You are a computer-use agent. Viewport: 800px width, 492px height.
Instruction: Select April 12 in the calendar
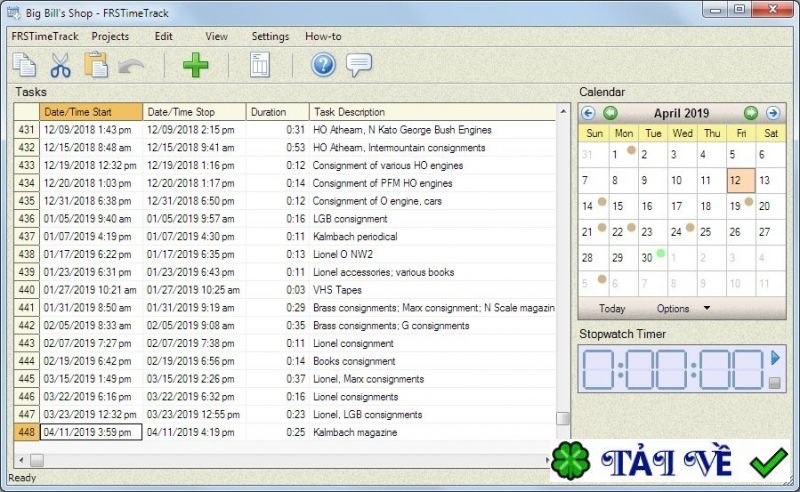(x=741, y=180)
